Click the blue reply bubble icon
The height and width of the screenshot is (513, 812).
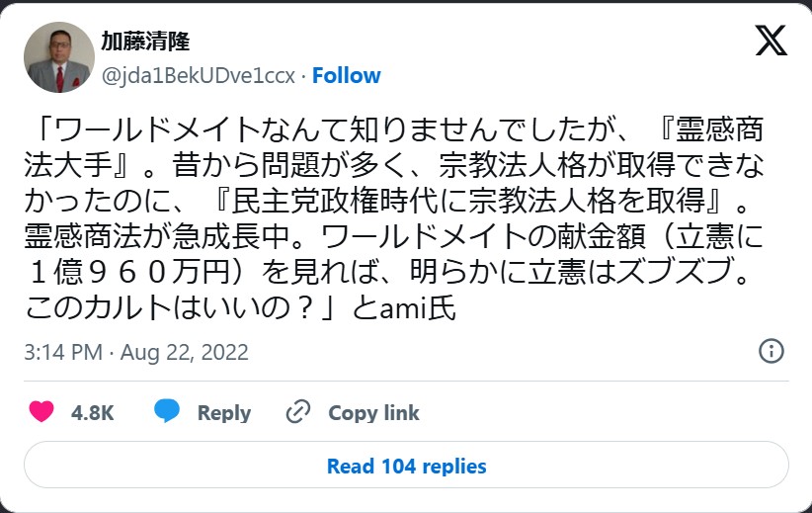click(x=169, y=412)
